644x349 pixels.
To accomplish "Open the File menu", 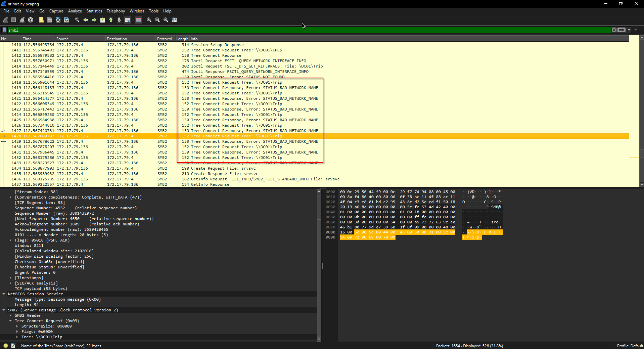I will 6,11.
